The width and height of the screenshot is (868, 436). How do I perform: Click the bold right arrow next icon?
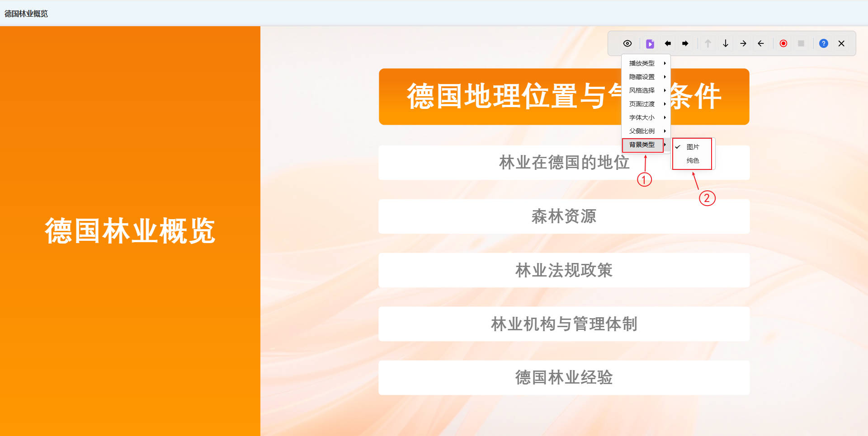click(x=685, y=43)
